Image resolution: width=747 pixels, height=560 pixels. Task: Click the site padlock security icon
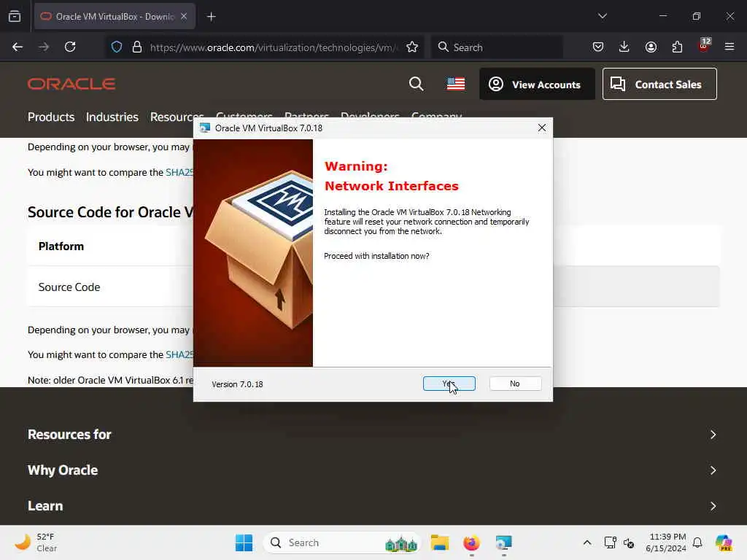tap(137, 47)
